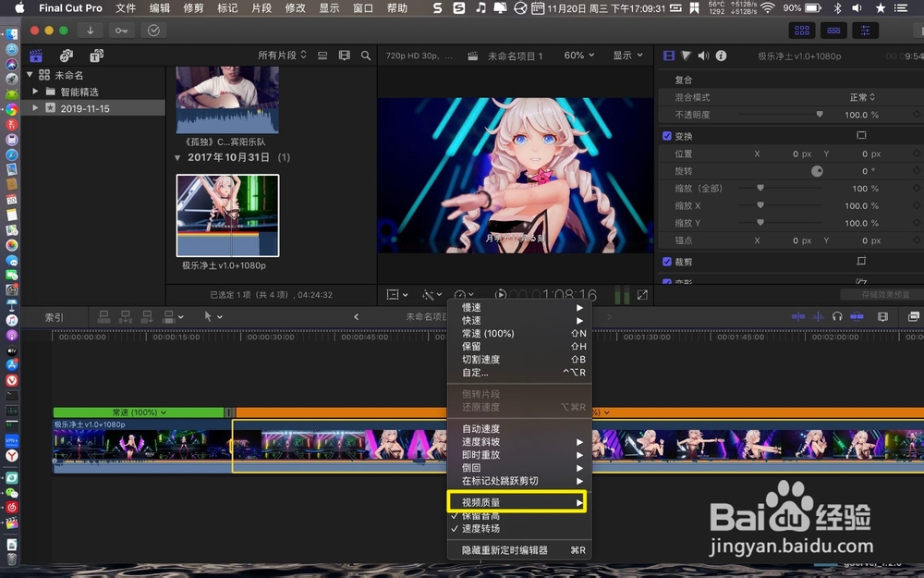Click the 旋转 rotation dial
This screenshot has width=924, height=578.
pyautogui.click(x=817, y=171)
